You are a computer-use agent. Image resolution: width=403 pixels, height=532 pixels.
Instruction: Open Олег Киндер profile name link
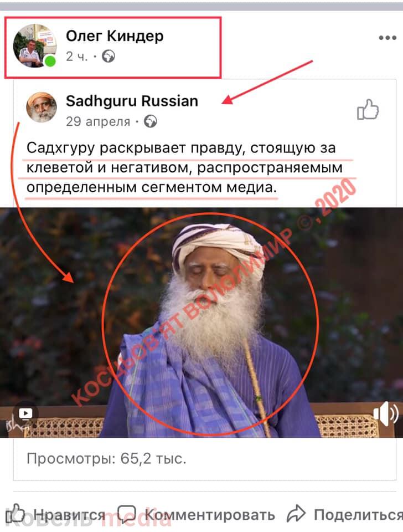point(115,35)
